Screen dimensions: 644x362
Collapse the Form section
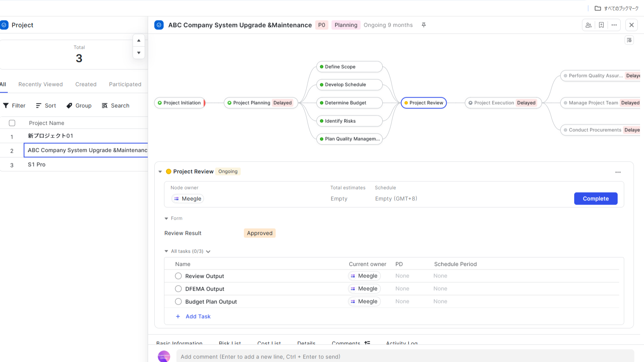click(x=166, y=219)
